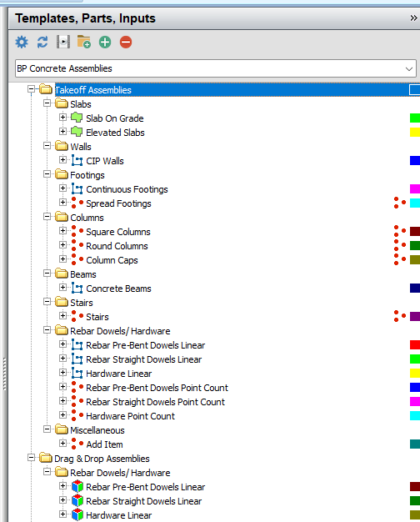This screenshot has height=522, width=420.
Task: Click the collapse panel toolbar icon
Action: click(63, 42)
